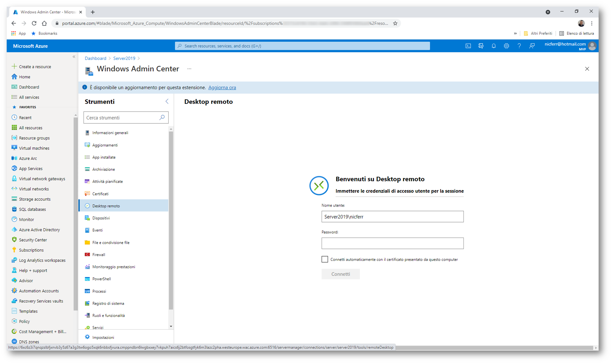Open the feedback icon in Azure header

click(532, 46)
